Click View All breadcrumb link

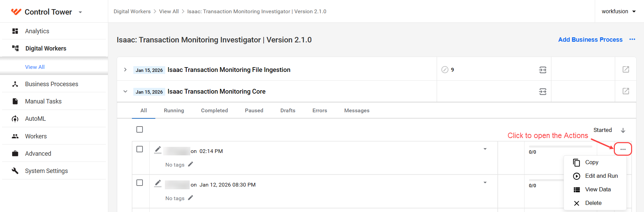[169, 12]
